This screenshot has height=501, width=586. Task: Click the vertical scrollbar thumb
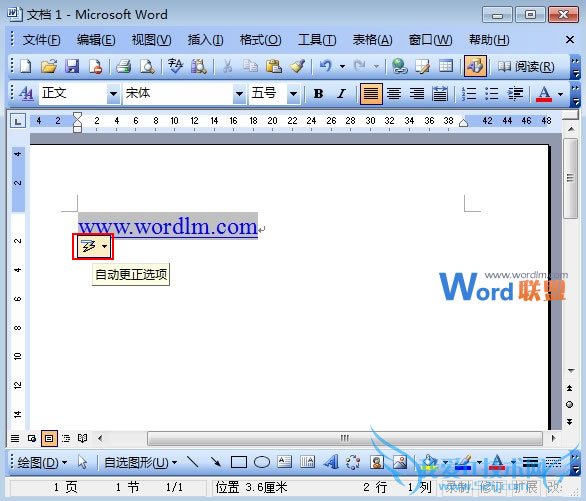pyautogui.click(x=570, y=178)
